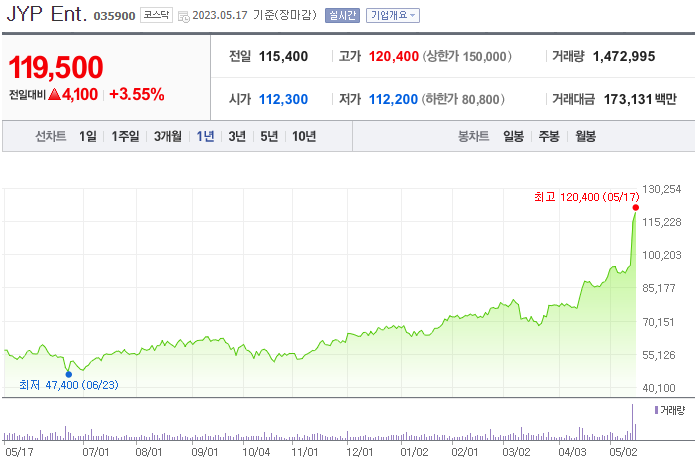
Task: Click the 하한가 80,800 lower limit text
Action: (463, 99)
